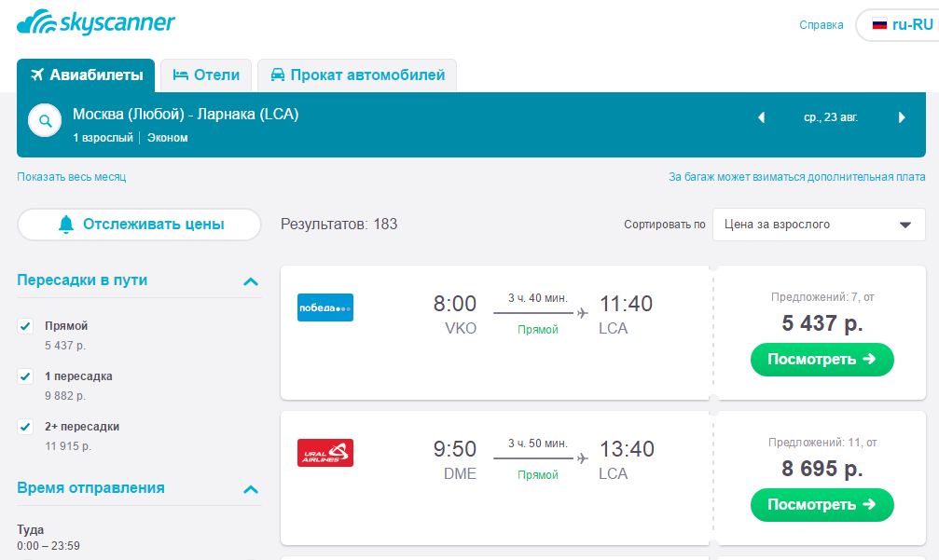The height and width of the screenshot is (560, 939).
Task: Go to next date arrow
Action: click(902, 117)
